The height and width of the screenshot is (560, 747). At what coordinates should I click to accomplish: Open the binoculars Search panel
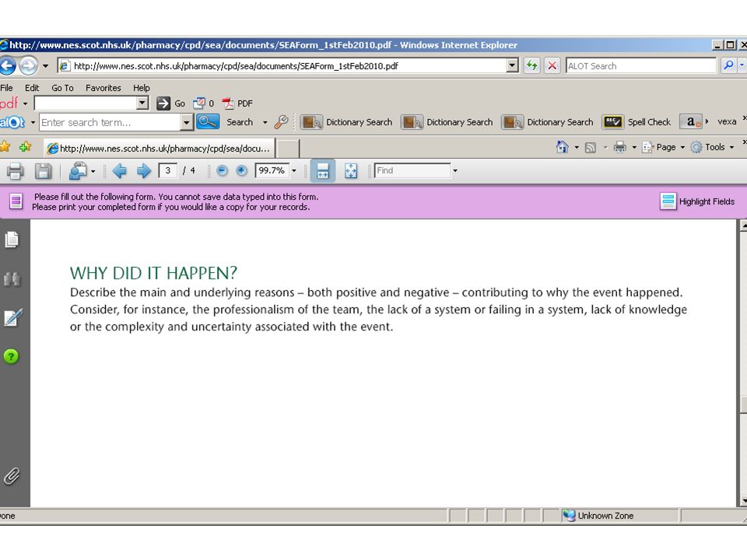pyautogui.click(x=12, y=279)
